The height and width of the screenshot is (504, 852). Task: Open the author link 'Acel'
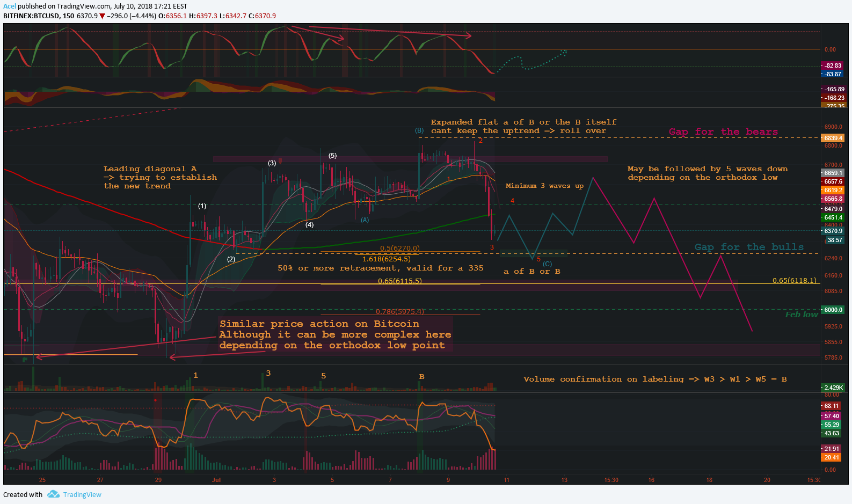[10, 6]
